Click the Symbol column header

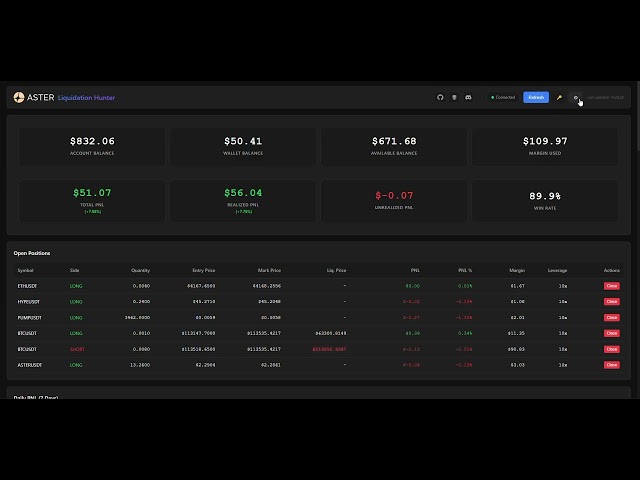point(25,270)
